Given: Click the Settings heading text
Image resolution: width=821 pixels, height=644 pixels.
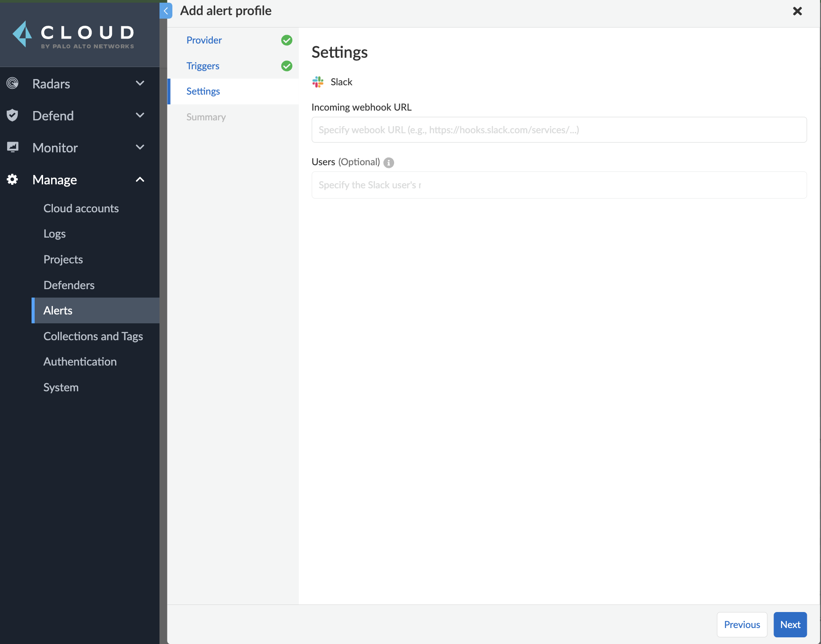Looking at the screenshot, I should pos(340,52).
